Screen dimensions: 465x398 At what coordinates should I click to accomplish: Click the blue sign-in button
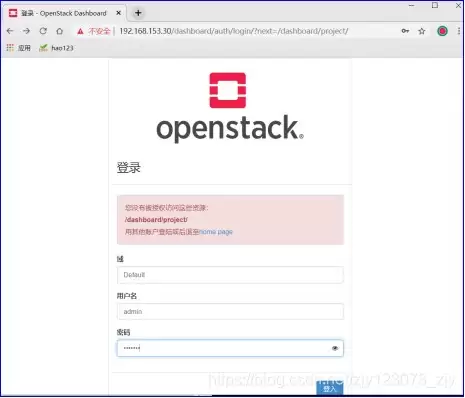point(330,388)
